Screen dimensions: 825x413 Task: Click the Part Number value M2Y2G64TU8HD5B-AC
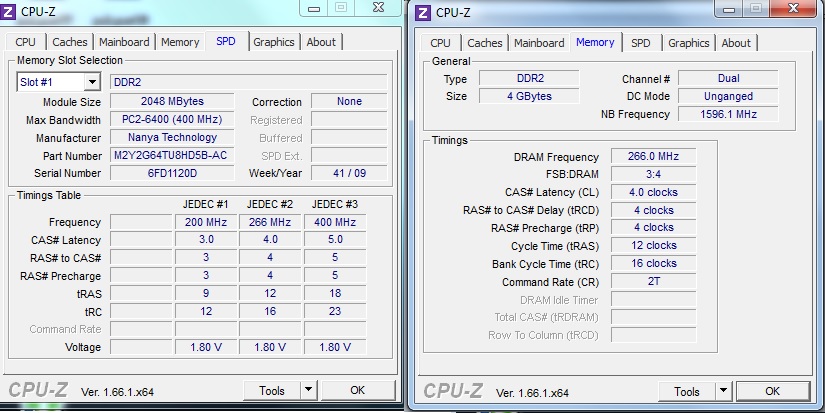point(172,155)
